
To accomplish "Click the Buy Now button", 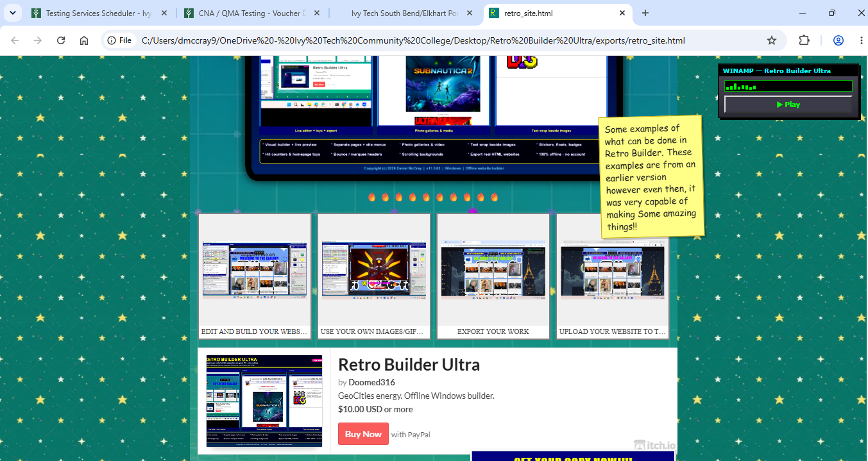I will click(x=363, y=434).
